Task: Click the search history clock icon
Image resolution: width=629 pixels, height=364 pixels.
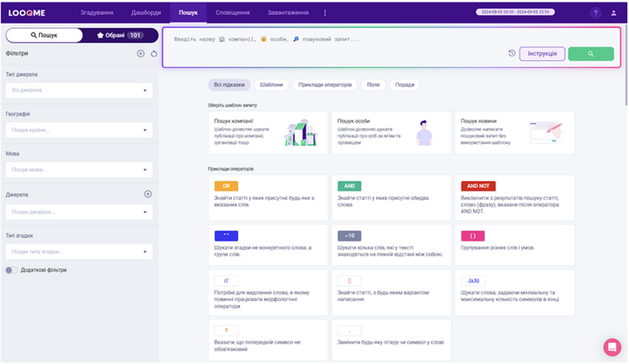Action: pos(511,54)
